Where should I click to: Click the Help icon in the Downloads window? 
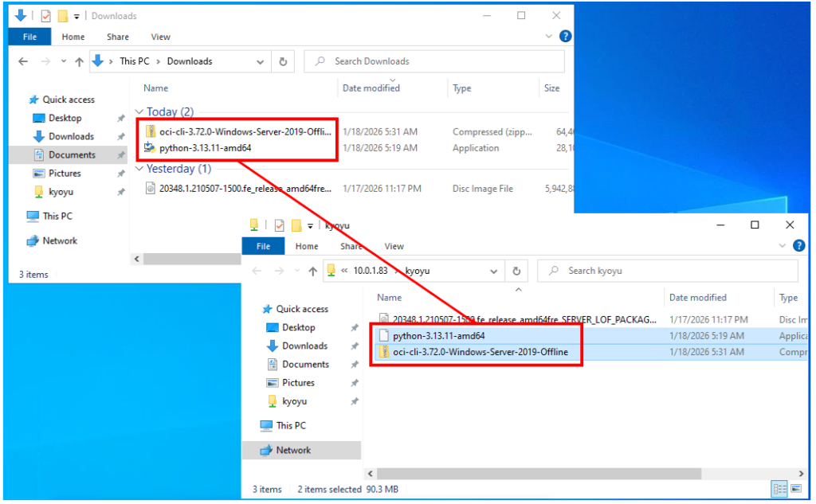click(565, 37)
